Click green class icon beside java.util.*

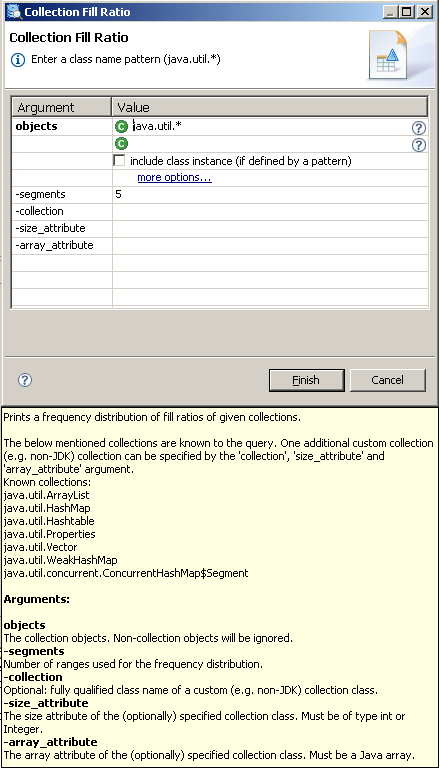coord(121,127)
